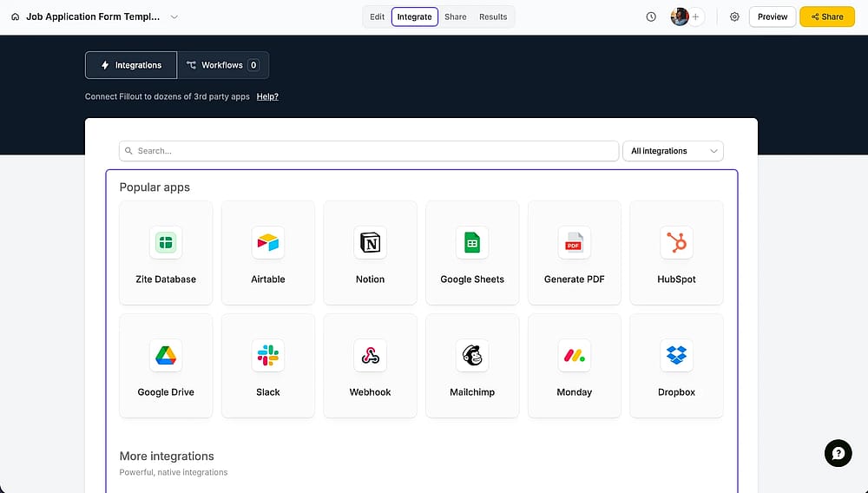Focus the integrations Search field
Viewport: 868px width, 493px height.
(x=369, y=151)
